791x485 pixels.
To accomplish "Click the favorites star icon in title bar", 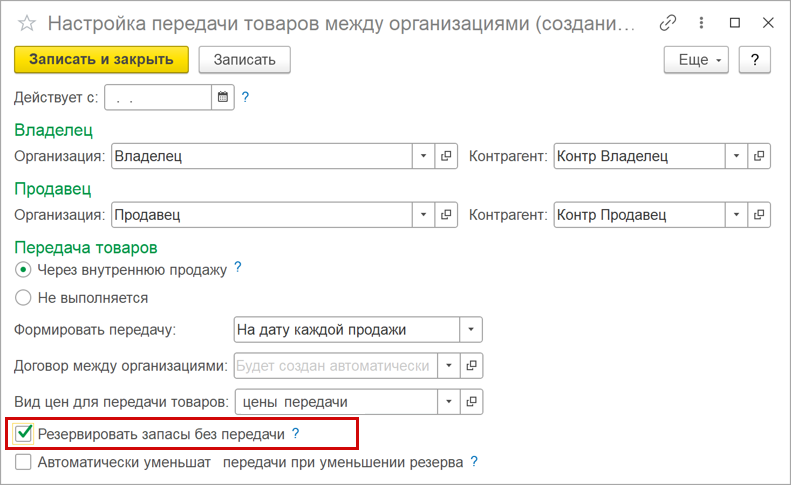I will click(26, 22).
